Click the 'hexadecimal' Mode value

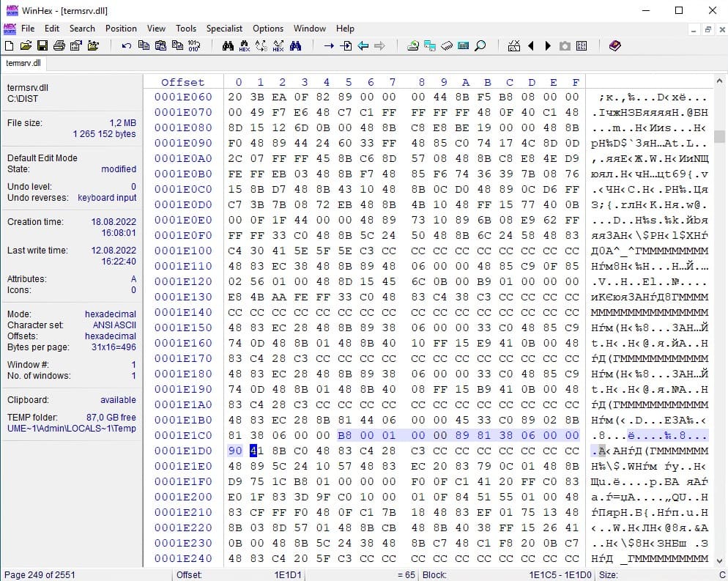(x=111, y=314)
